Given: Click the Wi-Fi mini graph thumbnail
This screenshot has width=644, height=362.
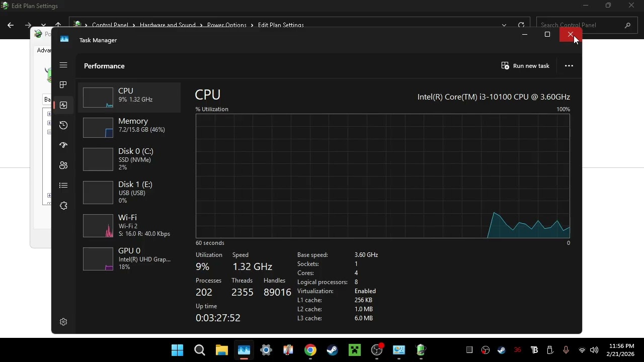Looking at the screenshot, I should coord(98,226).
